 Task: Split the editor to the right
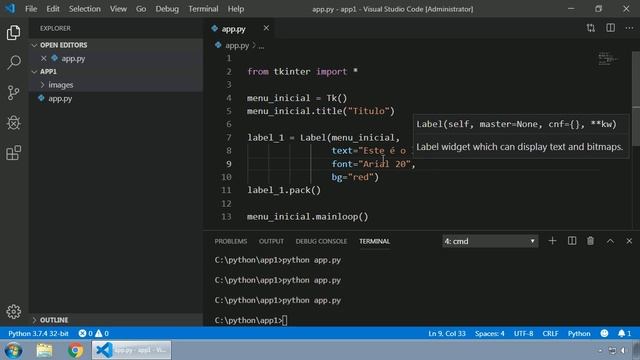[x=610, y=28]
